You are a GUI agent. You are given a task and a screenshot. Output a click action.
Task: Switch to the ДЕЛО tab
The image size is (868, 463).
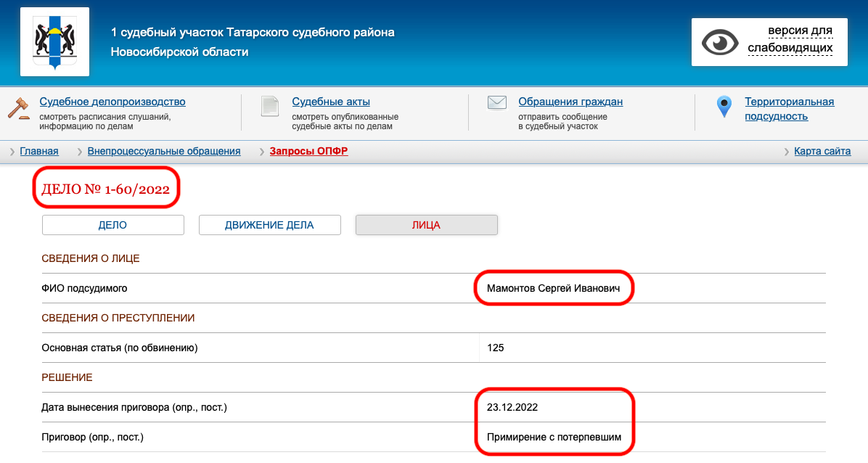point(112,225)
